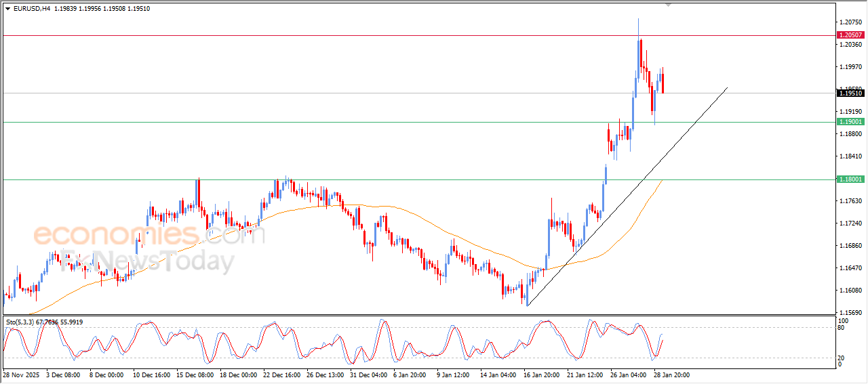Select the green 1.19001 price label
The image size is (868, 384).
click(850, 122)
